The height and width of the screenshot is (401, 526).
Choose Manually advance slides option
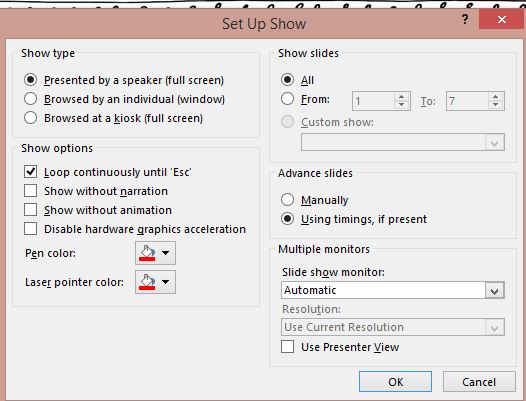287,200
